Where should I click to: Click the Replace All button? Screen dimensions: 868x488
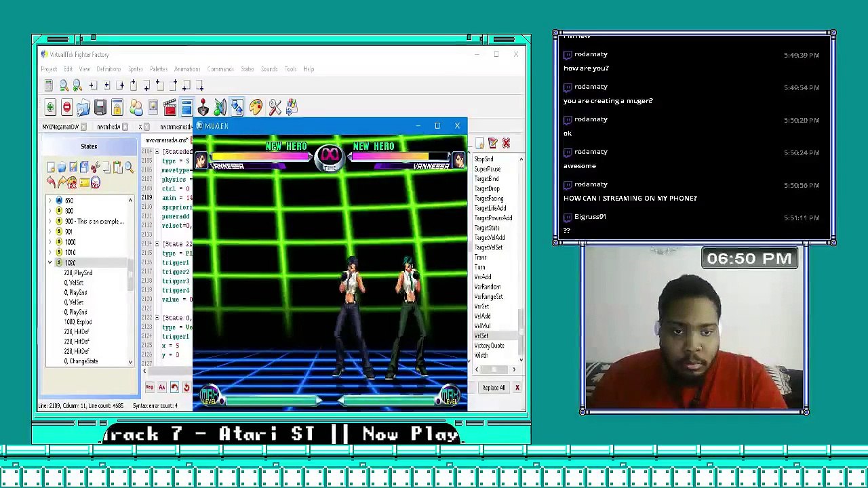click(494, 388)
